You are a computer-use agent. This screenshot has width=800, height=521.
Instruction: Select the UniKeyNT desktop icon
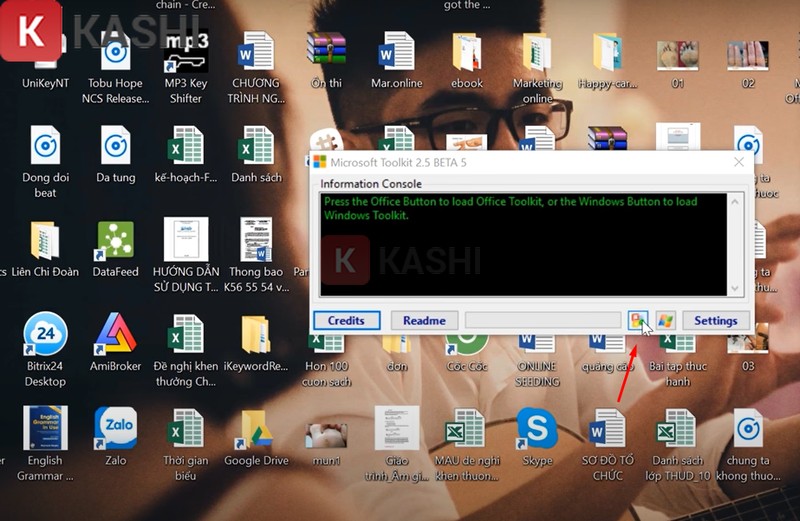[x=45, y=53]
